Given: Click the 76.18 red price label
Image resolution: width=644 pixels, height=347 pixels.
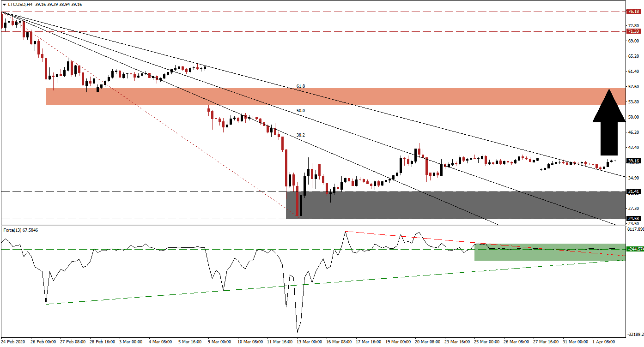Looking at the screenshot, I should [x=632, y=12].
